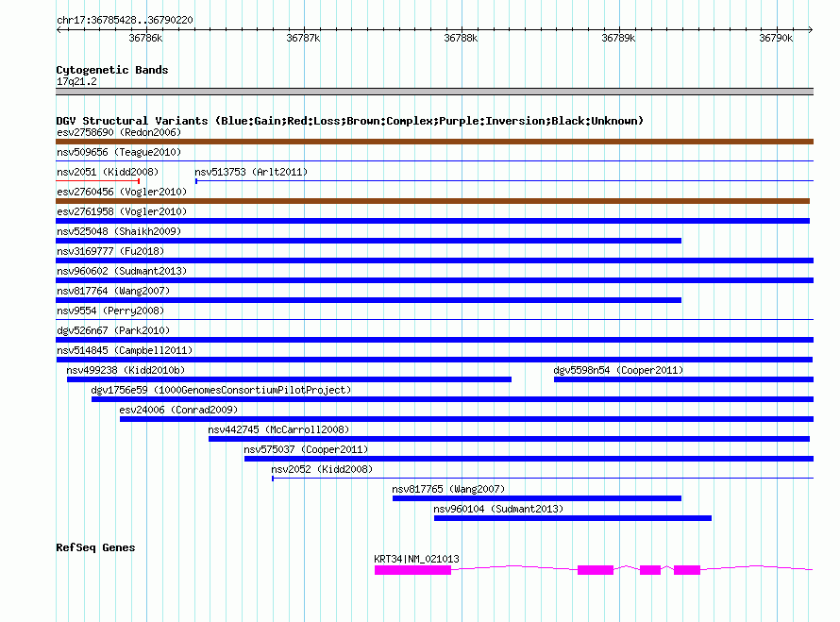The width and height of the screenshot is (840, 622).
Task: Select dgv5598n54 (Cooper2011) label
Action: pos(618,370)
